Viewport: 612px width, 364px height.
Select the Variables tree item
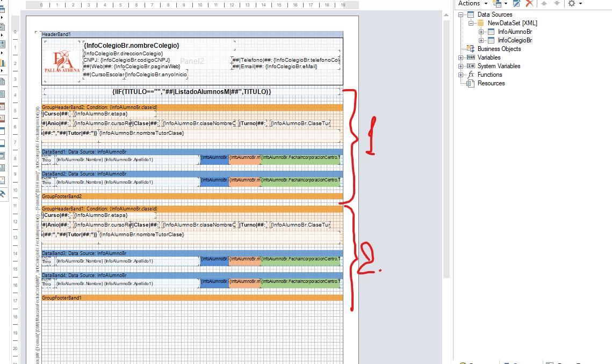tap(489, 57)
